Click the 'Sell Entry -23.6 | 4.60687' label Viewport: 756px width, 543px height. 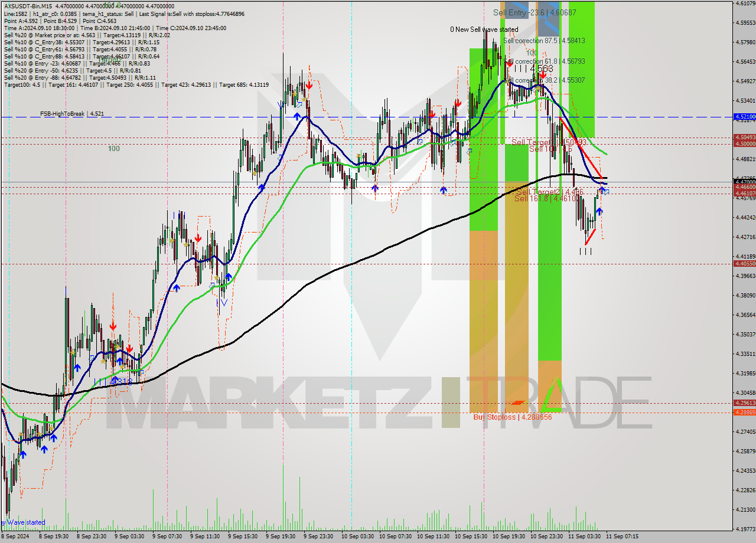[x=535, y=12]
